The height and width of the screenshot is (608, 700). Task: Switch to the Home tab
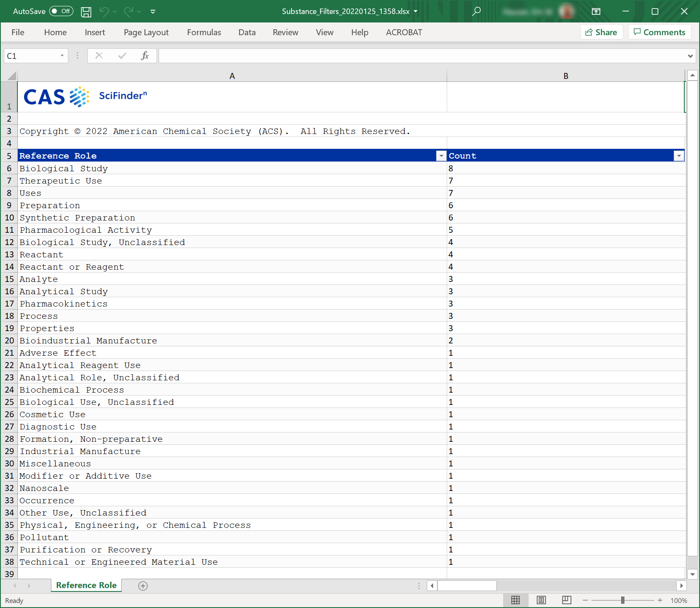click(x=55, y=32)
